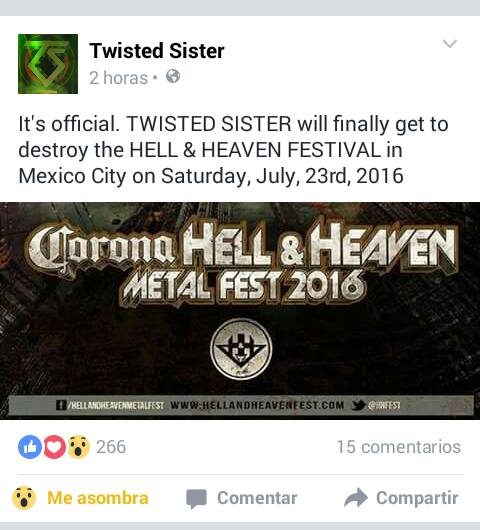Open the 15 comentarios link

pyautogui.click(x=399, y=447)
